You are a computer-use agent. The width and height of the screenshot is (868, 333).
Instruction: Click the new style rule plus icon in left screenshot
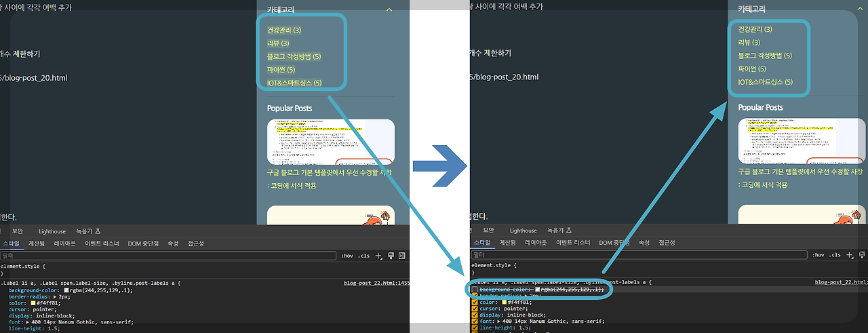click(379, 256)
